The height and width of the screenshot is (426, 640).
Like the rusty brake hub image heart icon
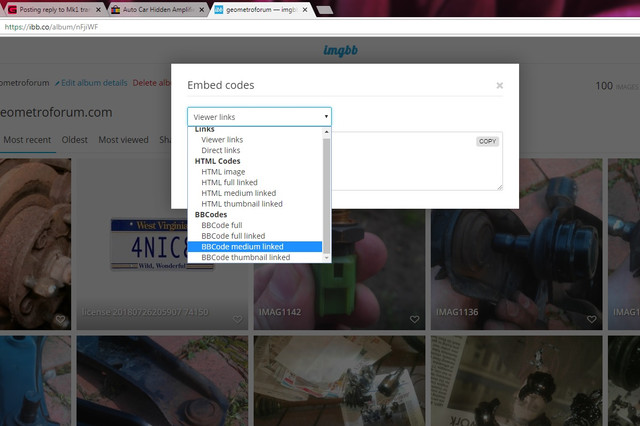point(60,319)
